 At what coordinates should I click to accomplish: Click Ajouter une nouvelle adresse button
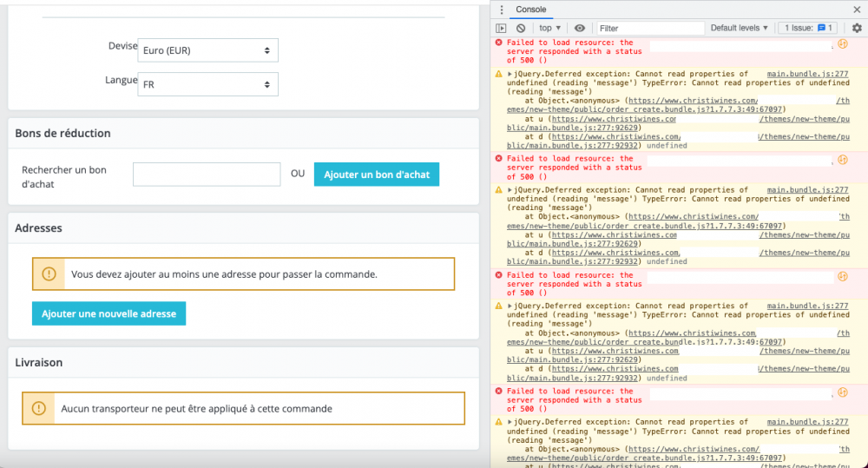click(x=108, y=313)
